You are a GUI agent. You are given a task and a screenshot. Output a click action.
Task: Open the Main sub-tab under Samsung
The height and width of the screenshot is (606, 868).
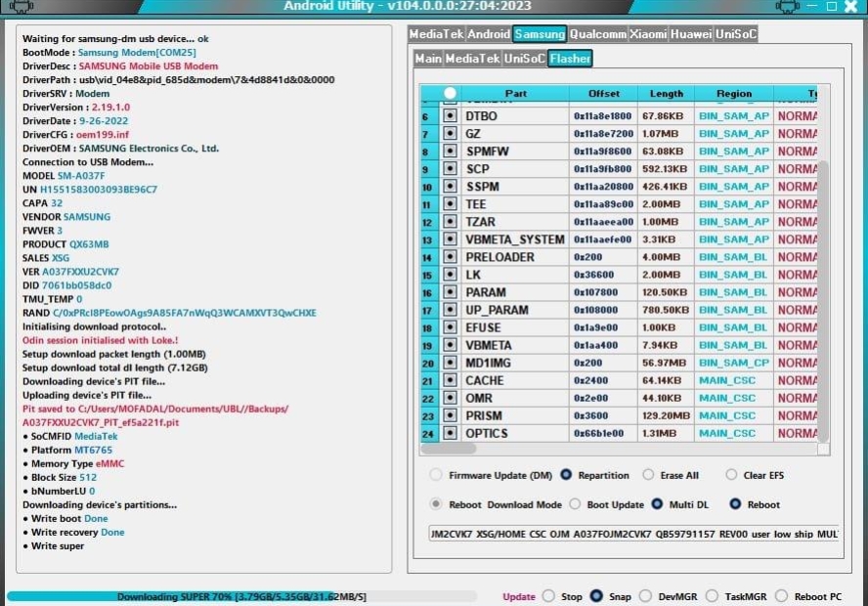[428, 58]
